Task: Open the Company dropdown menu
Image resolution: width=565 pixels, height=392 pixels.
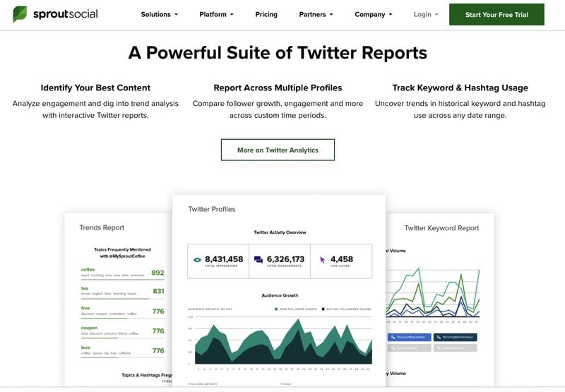Action: (x=374, y=14)
